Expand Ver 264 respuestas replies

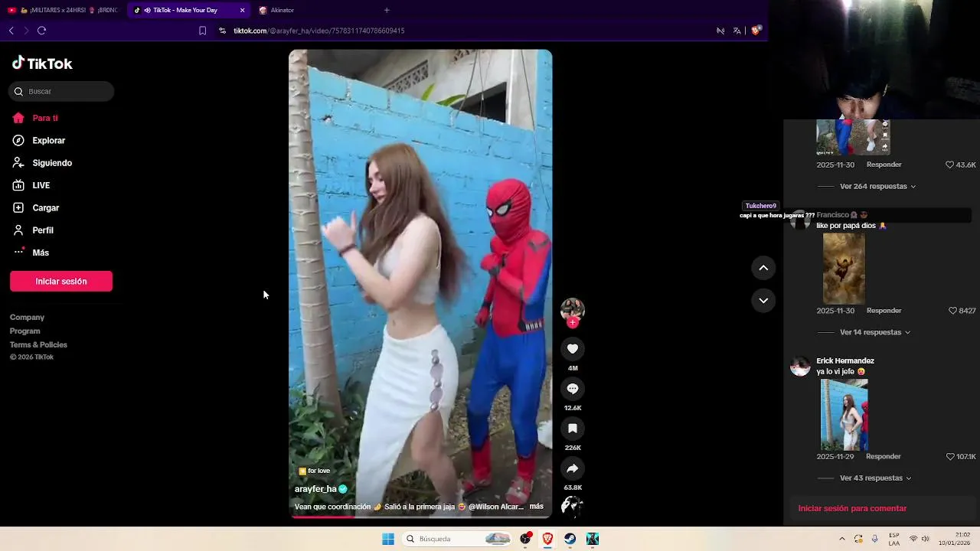[x=877, y=186]
